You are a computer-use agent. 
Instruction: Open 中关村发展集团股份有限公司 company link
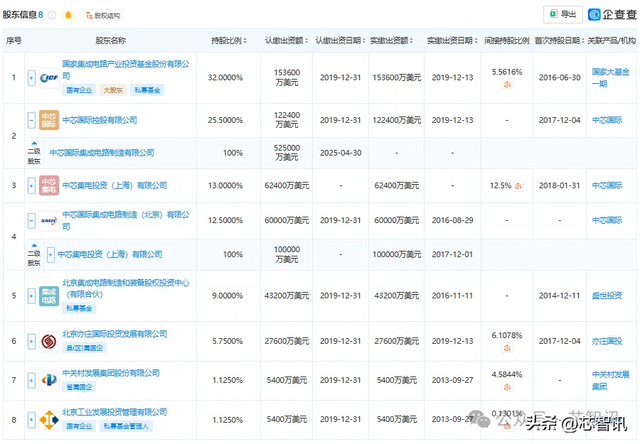[111, 373]
